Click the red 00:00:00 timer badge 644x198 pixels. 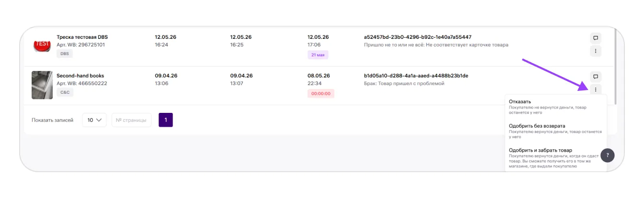pyautogui.click(x=321, y=94)
